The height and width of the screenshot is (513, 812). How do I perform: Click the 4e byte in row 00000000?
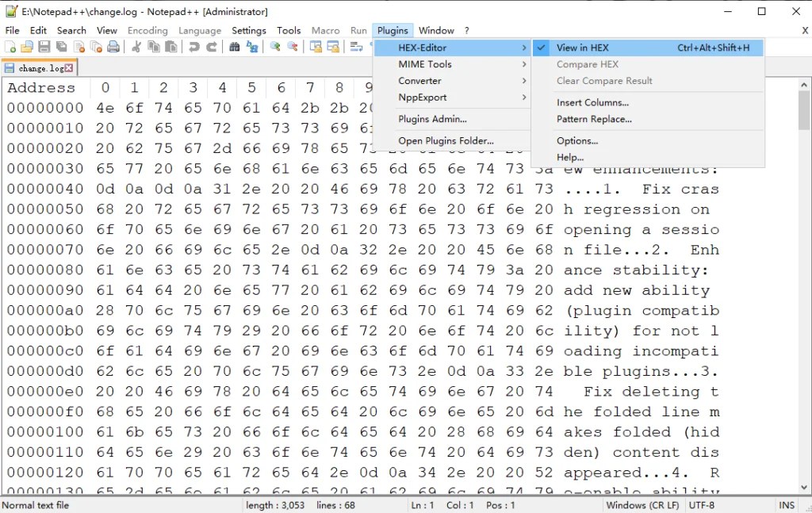coord(105,108)
